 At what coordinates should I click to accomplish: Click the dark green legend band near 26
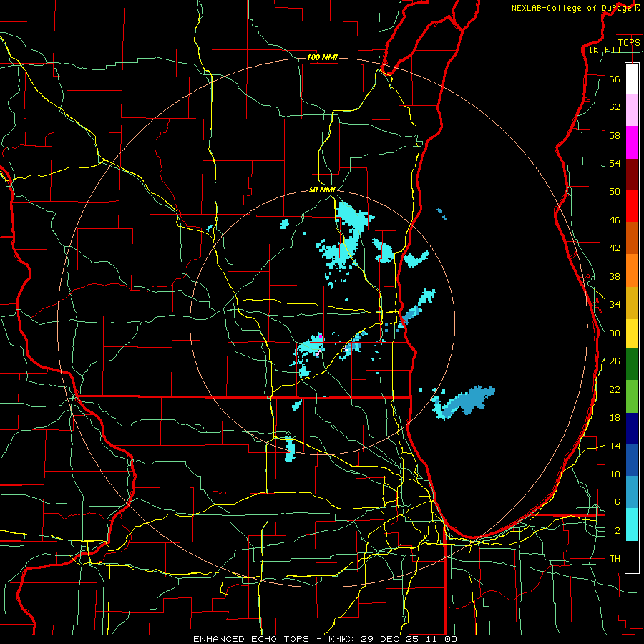[632, 364]
